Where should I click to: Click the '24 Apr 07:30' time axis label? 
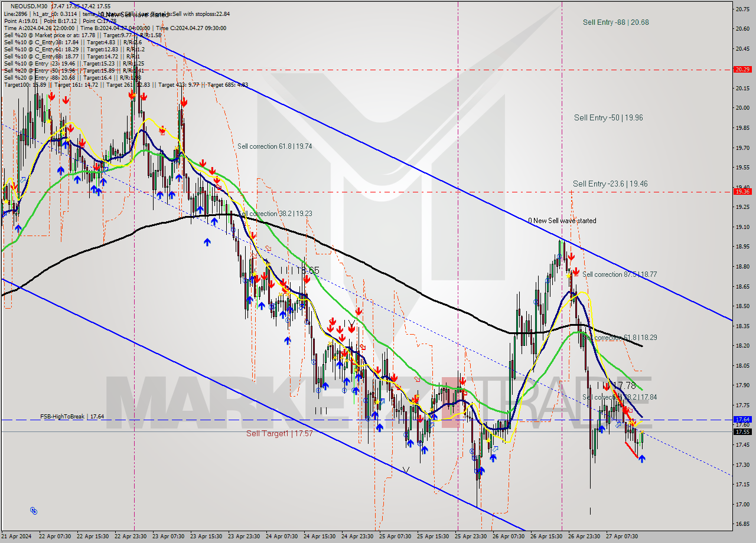click(x=282, y=537)
